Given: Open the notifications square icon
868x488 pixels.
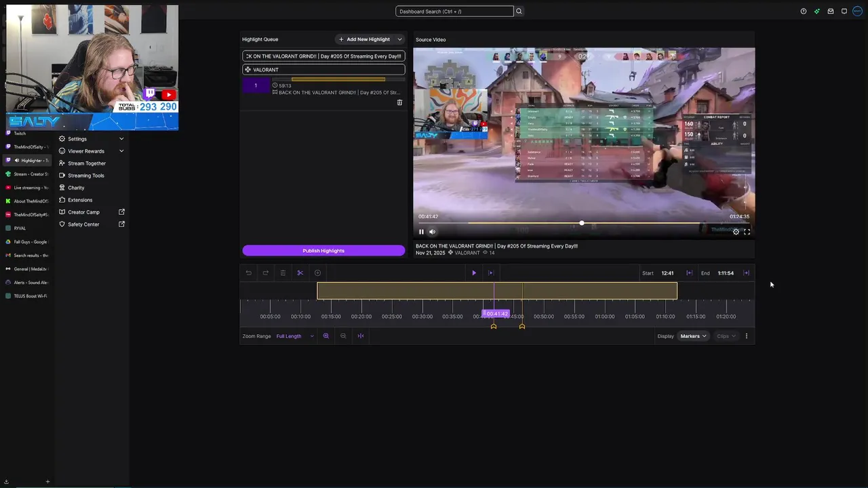Looking at the screenshot, I should (844, 12).
